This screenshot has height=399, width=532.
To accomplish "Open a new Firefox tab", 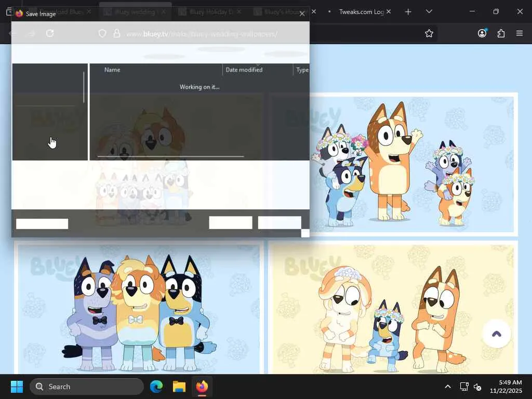I will click(408, 12).
